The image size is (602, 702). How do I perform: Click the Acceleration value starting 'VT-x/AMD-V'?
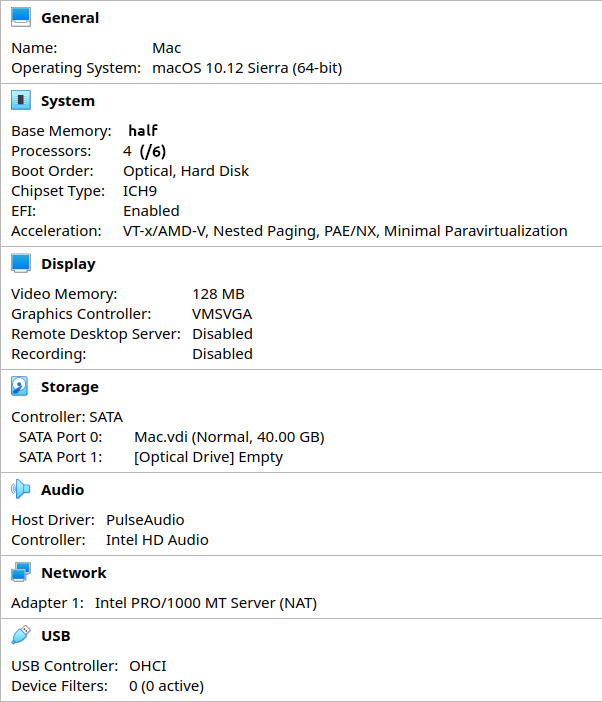click(345, 231)
